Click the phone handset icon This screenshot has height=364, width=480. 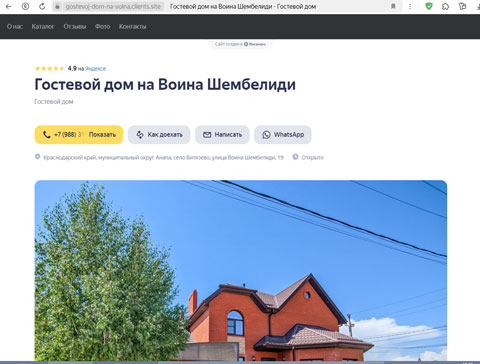pyautogui.click(x=47, y=135)
